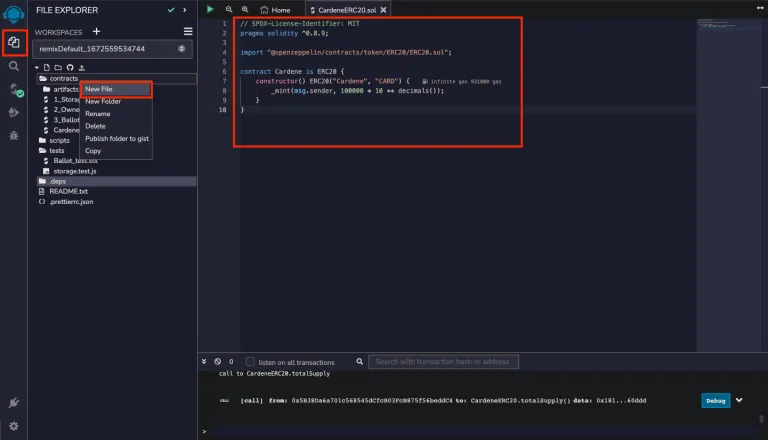Switch to the Home tab
Image resolution: width=768 pixels, height=440 pixels.
(275, 10)
